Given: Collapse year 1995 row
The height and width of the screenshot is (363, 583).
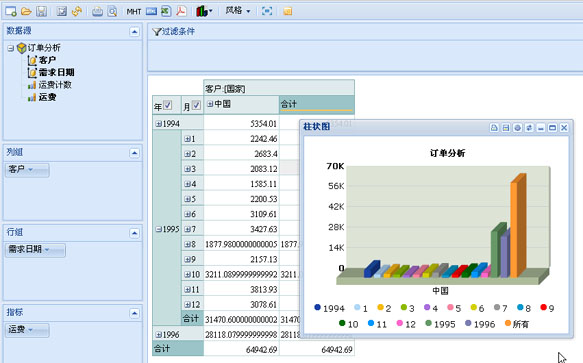Looking at the screenshot, I should (159, 229).
